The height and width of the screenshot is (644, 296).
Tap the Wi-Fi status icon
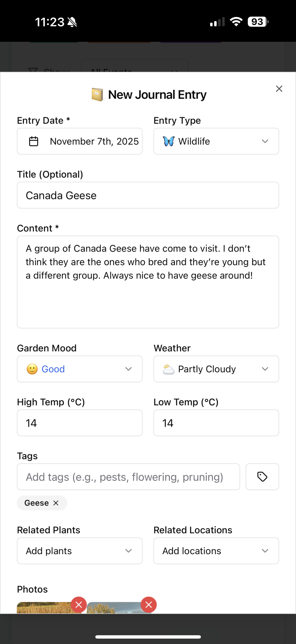click(x=236, y=22)
